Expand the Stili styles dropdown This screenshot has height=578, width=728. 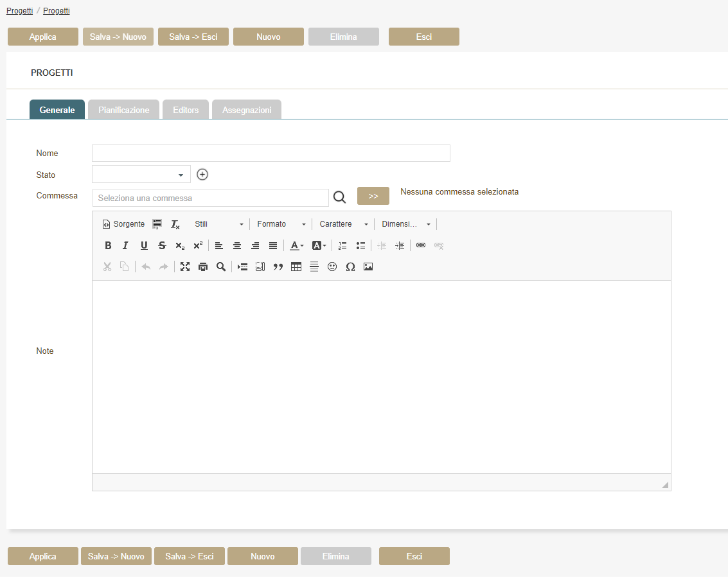218,224
